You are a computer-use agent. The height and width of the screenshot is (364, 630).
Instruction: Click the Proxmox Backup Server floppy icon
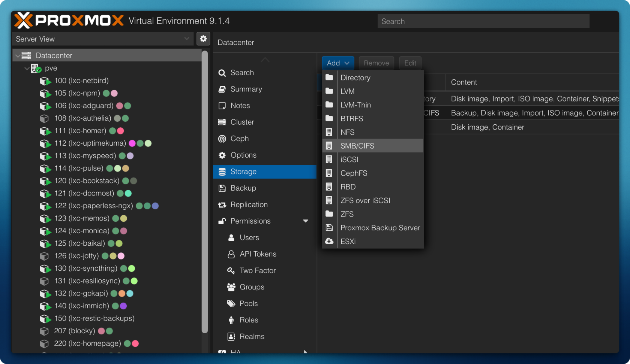329,228
